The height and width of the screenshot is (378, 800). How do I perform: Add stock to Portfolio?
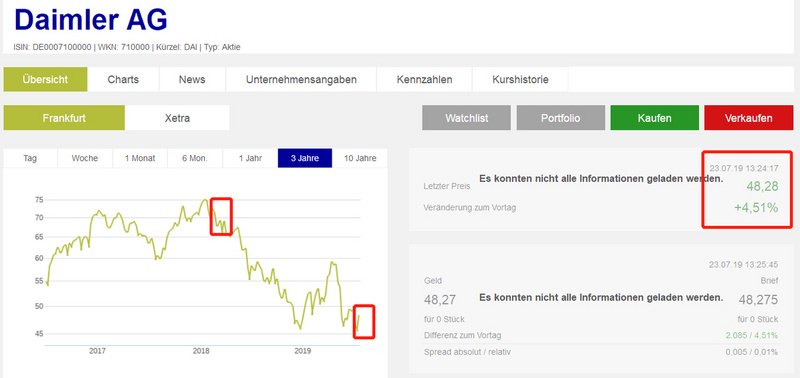point(561,118)
